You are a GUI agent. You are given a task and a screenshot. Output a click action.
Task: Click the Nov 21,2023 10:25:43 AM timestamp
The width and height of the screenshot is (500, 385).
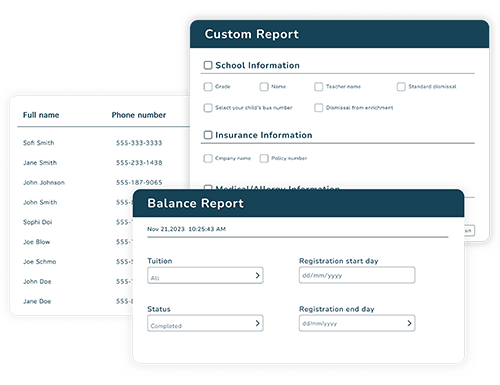[187, 229]
